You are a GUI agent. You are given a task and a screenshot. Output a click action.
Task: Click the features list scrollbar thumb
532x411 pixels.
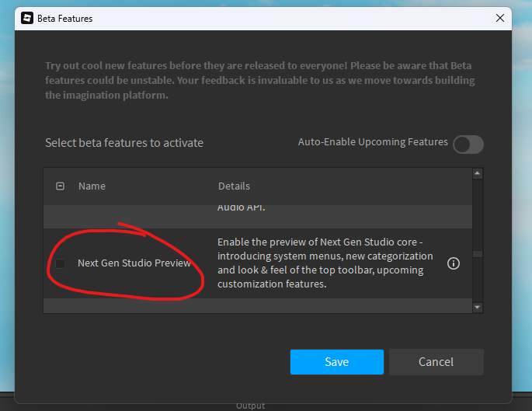click(478, 254)
